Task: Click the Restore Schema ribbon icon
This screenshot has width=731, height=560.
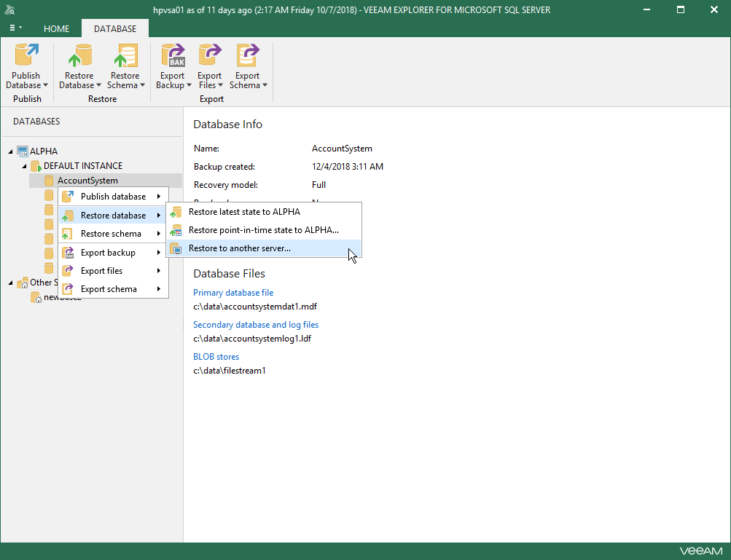Action: point(126,55)
